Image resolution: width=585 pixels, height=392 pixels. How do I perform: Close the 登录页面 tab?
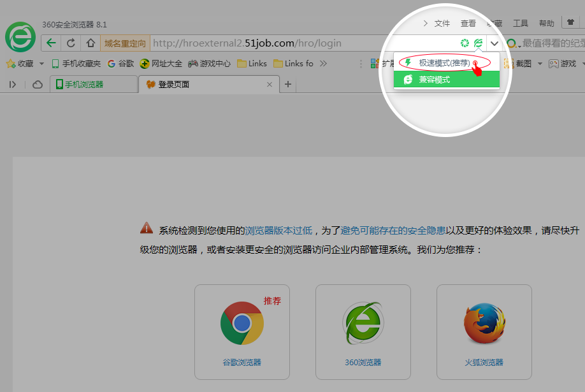click(x=270, y=84)
